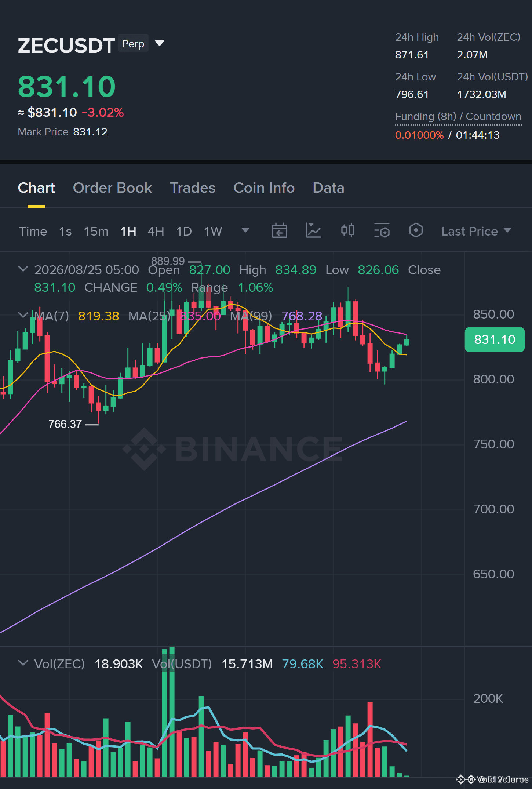Click the Funding (8h) / Countdown label
Viewport: 532px width, 789px height.
[x=458, y=116]
